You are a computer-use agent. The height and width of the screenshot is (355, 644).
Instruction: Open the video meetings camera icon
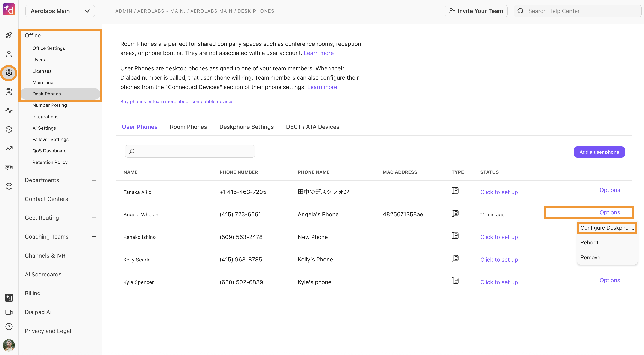pyautogui.click(x=9, y=312)
